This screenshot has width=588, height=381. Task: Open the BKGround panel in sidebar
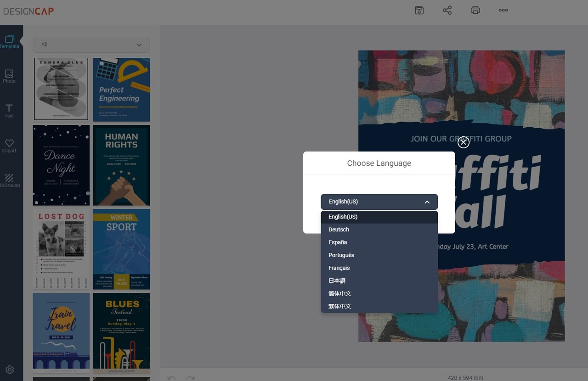click(x=9, y=181)
